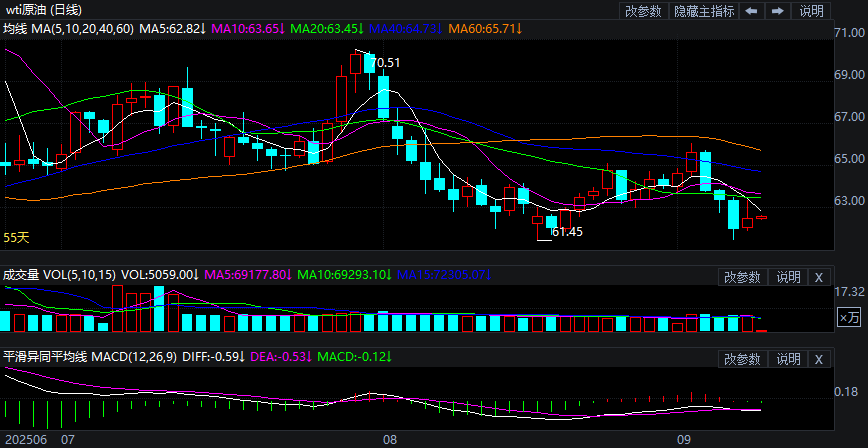868x448 pixels.
Task: Click the orange MA60:65.71 legend value
Action: 486,29
